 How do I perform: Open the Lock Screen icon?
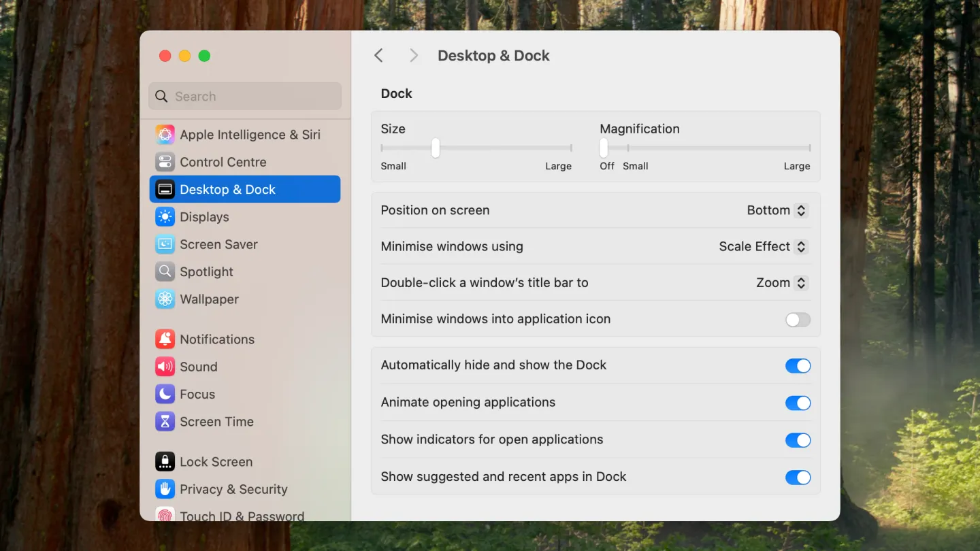coord(165,462)
